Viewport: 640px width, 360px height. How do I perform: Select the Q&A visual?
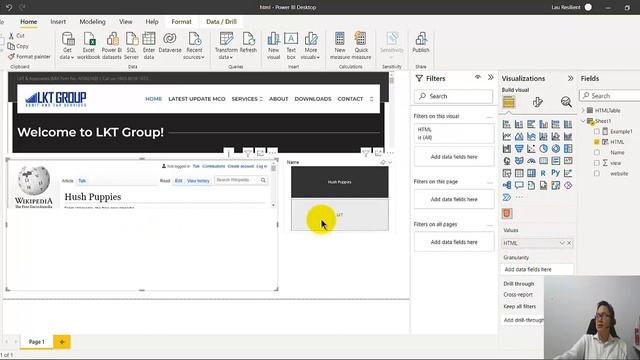[x=519, y=185]
